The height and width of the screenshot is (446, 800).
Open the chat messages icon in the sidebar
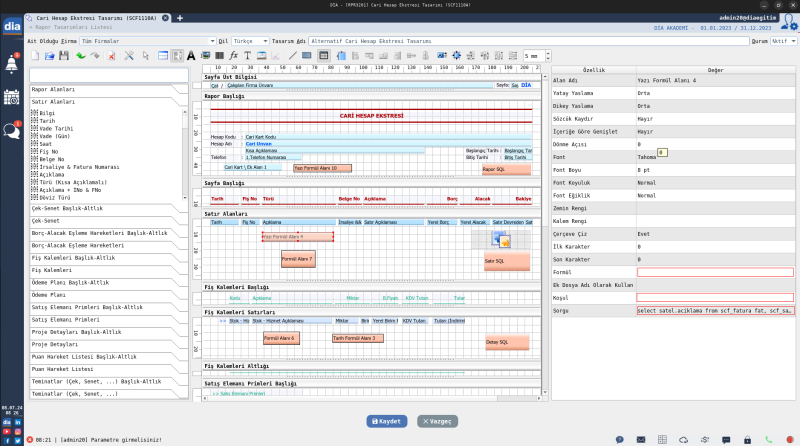12,130
